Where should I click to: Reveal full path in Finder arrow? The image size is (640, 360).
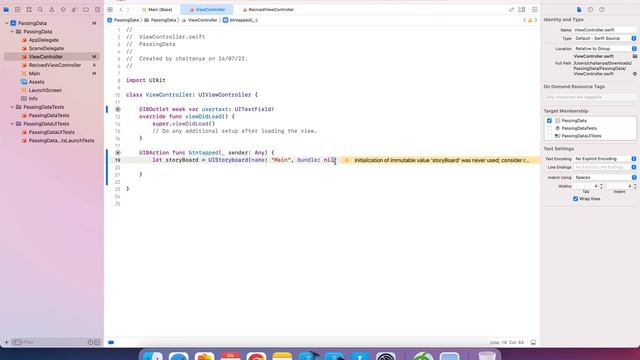click(x=635, y=74)
